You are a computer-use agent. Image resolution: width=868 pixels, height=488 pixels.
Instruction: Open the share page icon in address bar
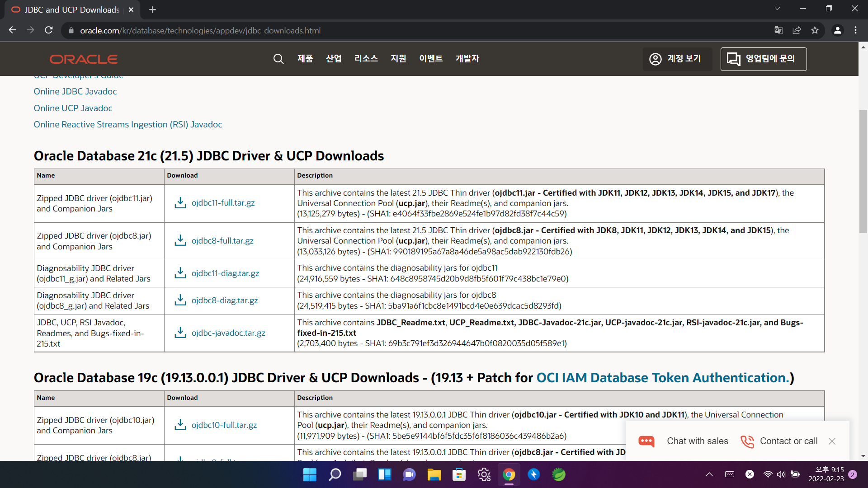tap(797, 30)
